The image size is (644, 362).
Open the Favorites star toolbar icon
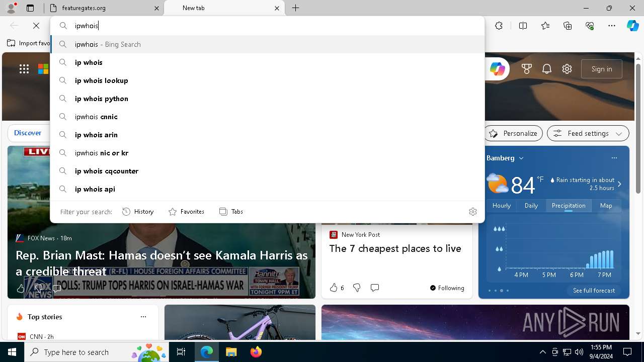click(x=545, y=26)
